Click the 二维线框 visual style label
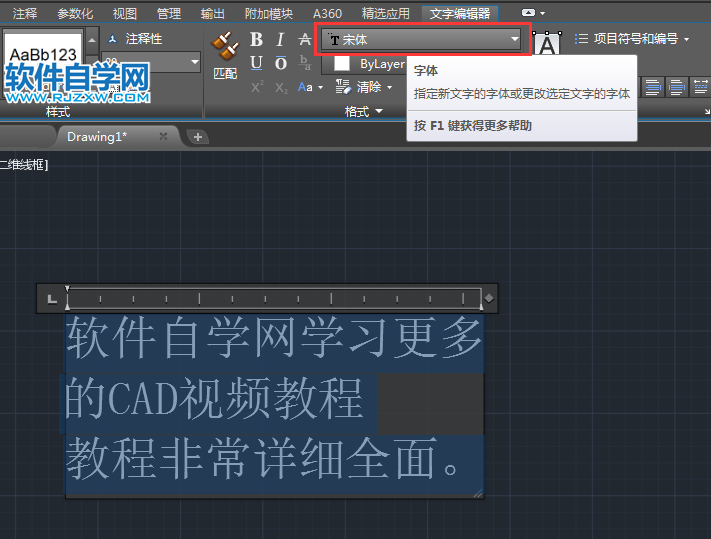 [24, 165]
